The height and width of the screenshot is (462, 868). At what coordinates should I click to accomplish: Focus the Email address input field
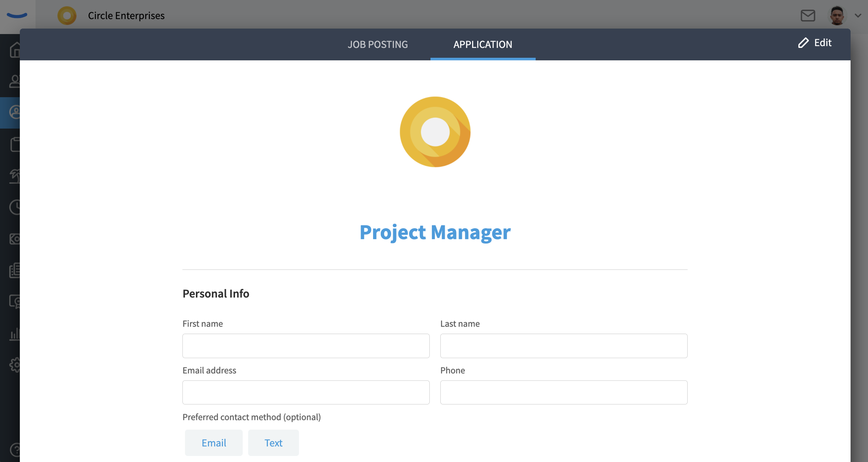click(306, 392)
